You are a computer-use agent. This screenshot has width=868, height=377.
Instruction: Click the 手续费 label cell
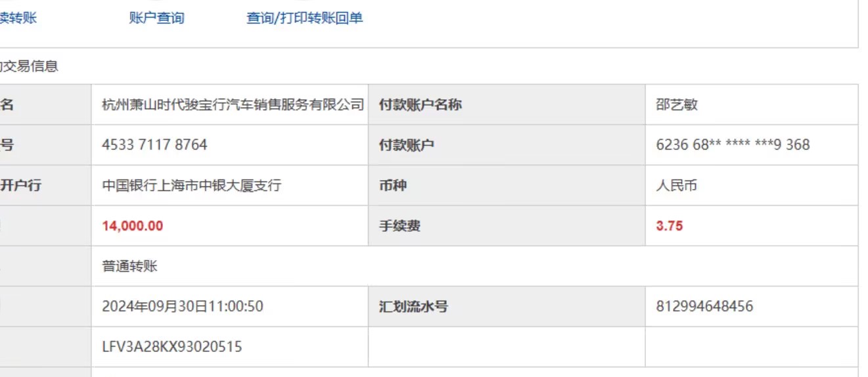coord(507,226)
